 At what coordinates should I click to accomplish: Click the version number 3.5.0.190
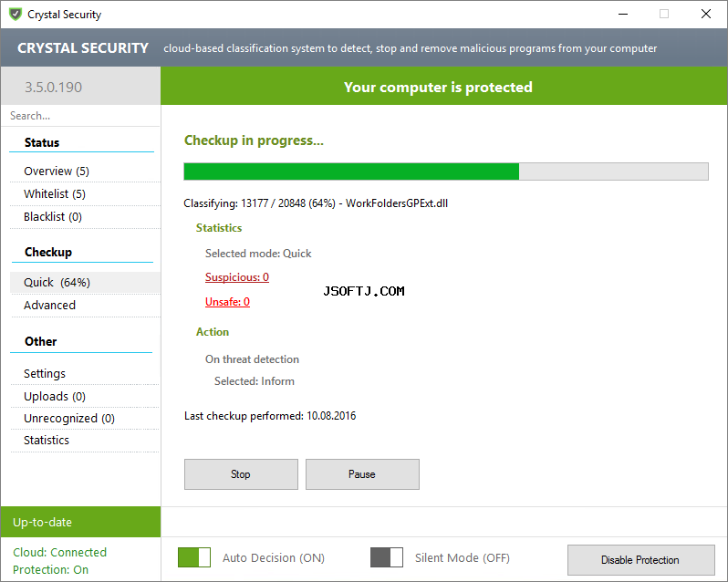[54, 87]
